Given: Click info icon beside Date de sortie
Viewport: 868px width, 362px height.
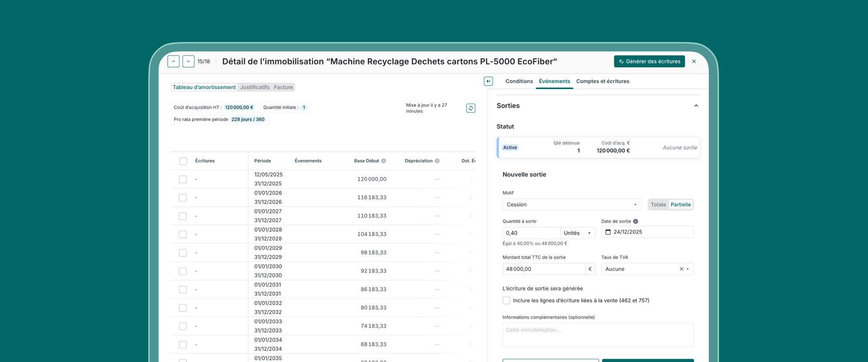Looking at the screenshot, I should 635,221.
